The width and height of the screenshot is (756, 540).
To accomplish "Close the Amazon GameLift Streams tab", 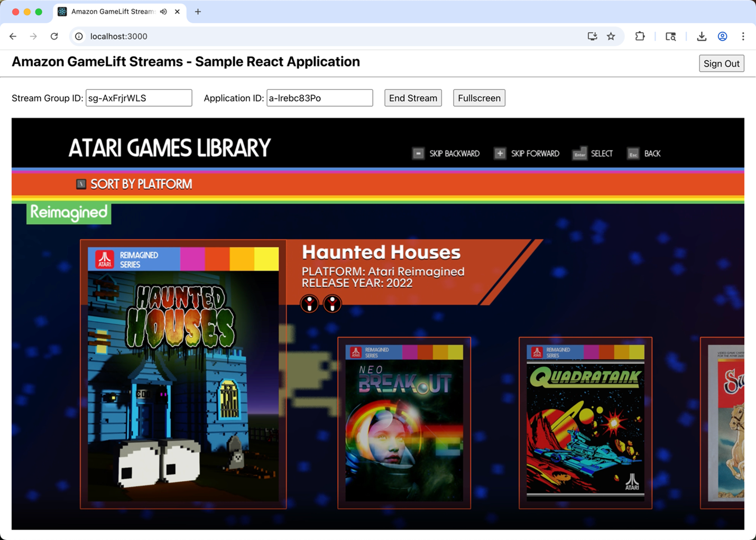I will (x=177, y=12).
